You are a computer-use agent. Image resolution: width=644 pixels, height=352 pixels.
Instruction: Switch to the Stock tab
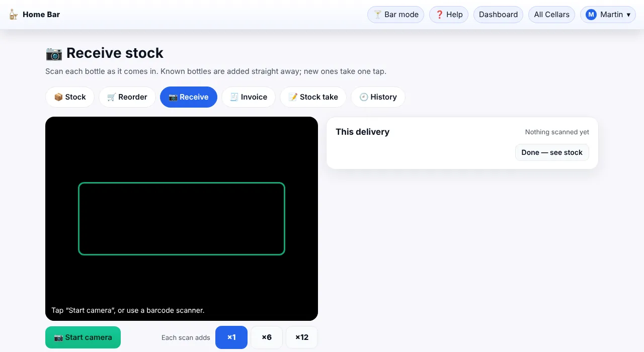[x=70, y=97]
